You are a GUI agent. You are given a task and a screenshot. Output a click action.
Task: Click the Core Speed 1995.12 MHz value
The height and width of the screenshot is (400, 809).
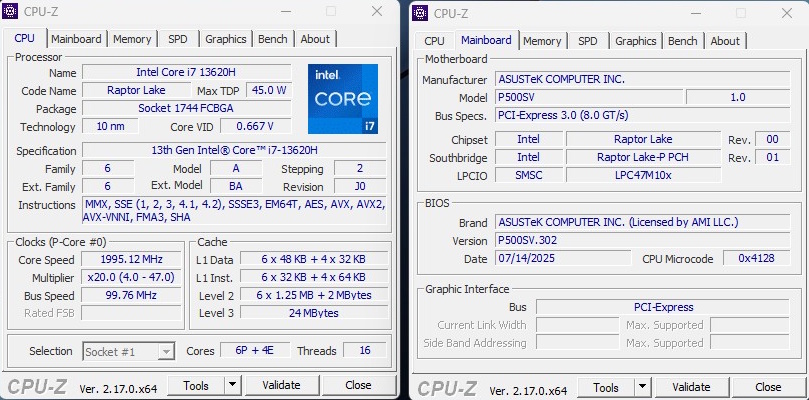131,259
